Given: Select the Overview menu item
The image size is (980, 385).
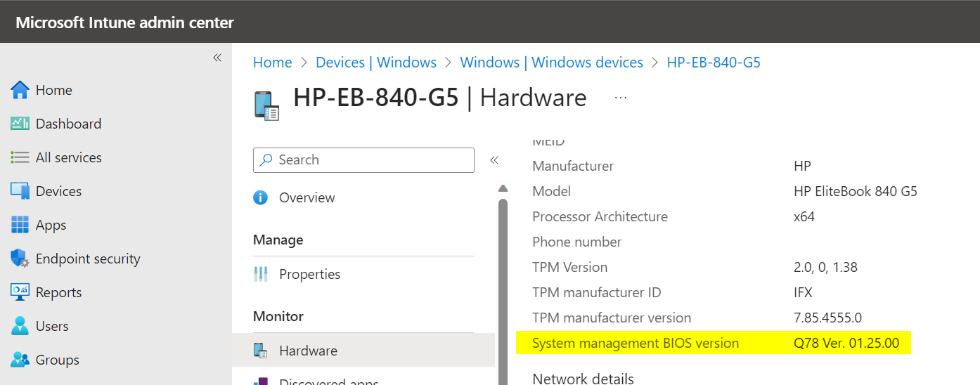Looking at the screenshot, I should 307,198.
